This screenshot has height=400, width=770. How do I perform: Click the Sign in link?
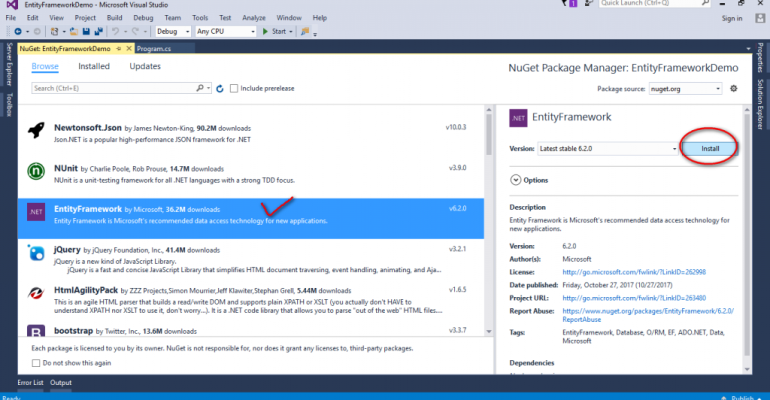[x=732, y=19]
